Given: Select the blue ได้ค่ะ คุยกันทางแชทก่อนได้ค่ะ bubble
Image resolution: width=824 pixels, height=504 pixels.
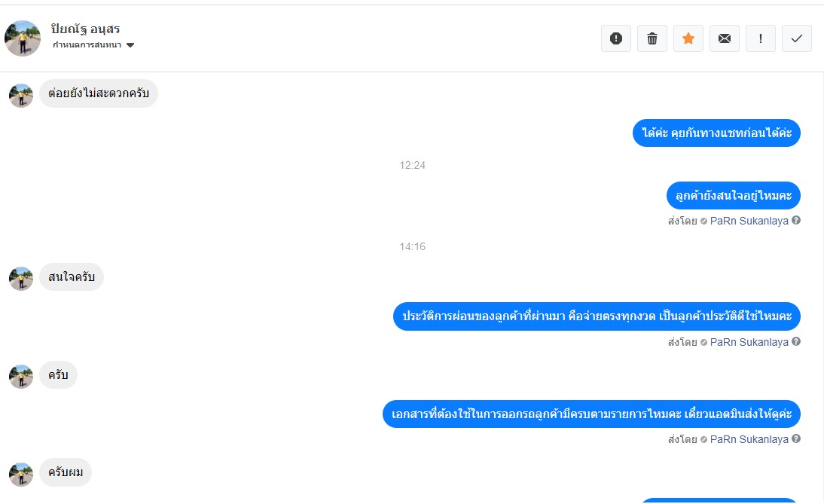Looking at the screenshot, I should pos(716,133).
